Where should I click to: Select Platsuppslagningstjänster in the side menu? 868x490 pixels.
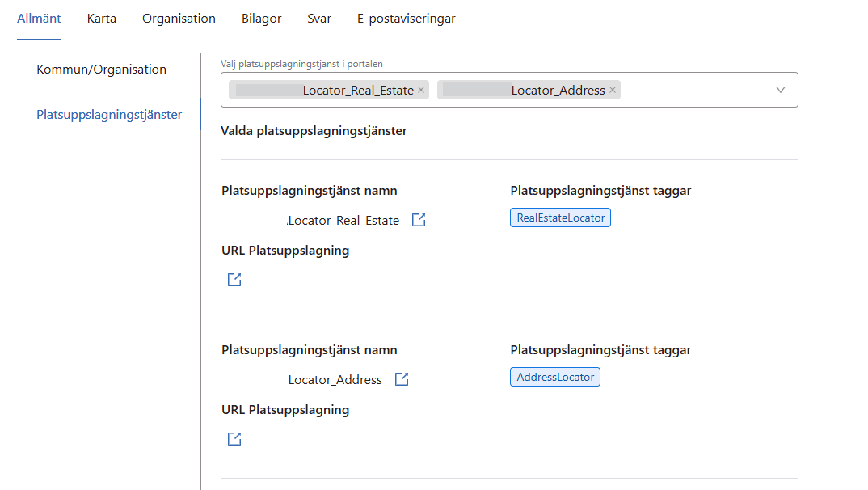coord(109,115)
